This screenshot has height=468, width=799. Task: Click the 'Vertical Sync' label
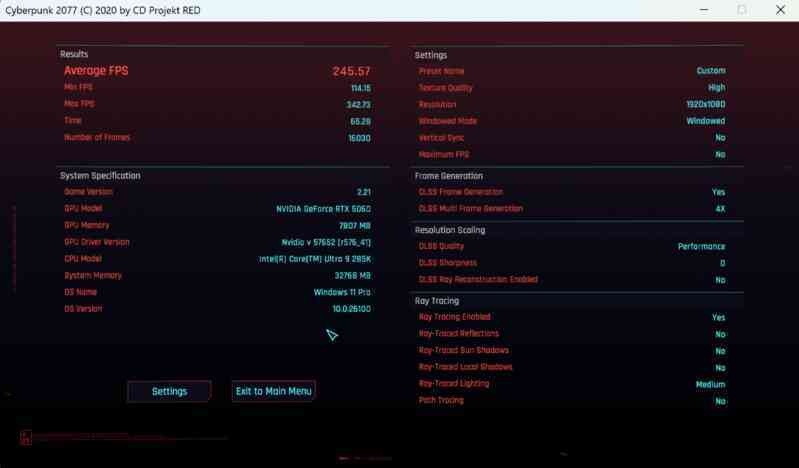point(441,138)
